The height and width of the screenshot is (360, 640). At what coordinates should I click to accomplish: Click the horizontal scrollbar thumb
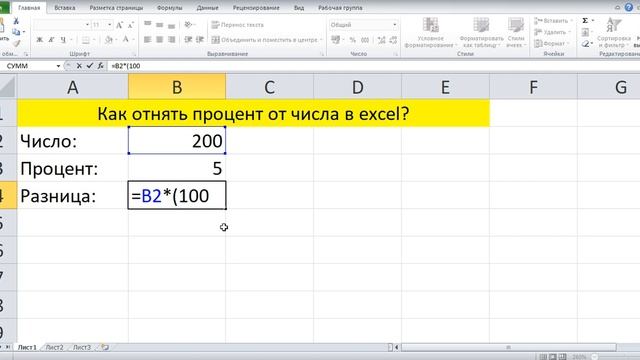(509, 347)
